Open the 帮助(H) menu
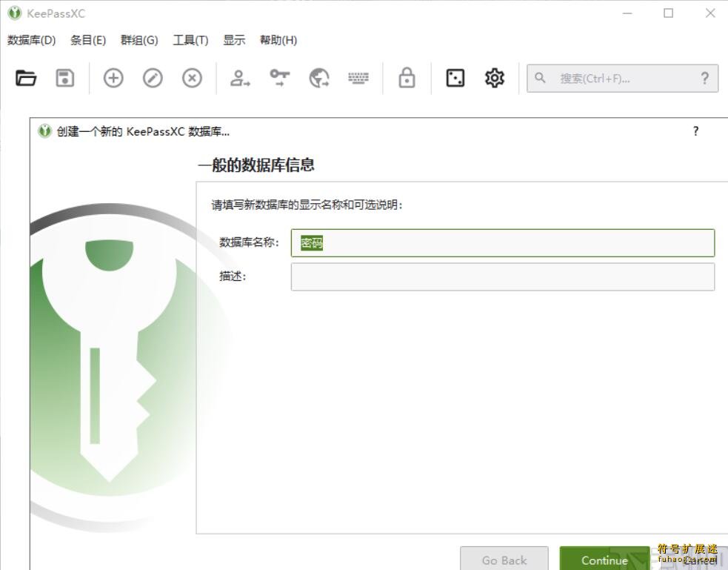728x570 pixels. [278, 41]
